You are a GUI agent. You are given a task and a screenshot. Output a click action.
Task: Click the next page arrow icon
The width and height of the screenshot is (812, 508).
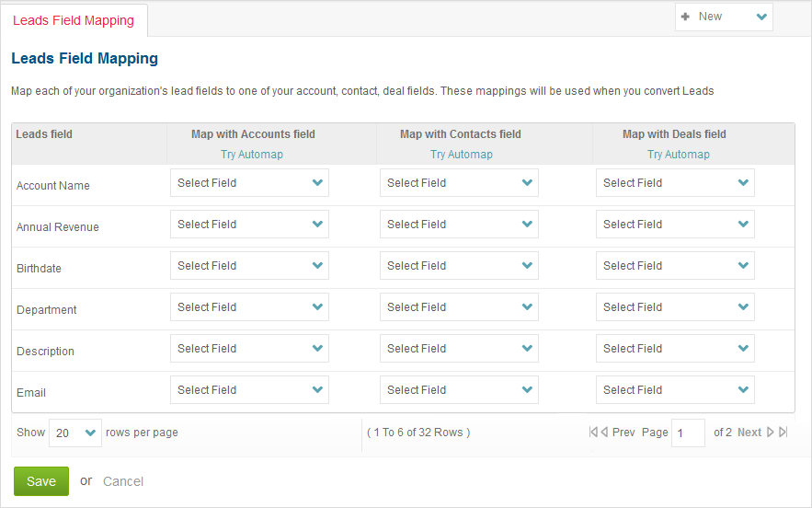tap(770, 432)
